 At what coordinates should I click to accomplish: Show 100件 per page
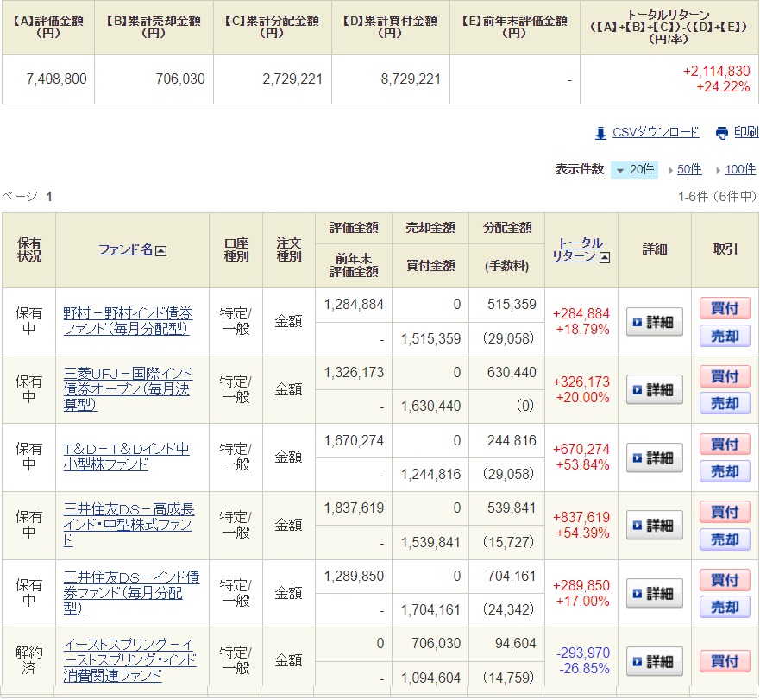pyautogui.click(x=740, y=170)
